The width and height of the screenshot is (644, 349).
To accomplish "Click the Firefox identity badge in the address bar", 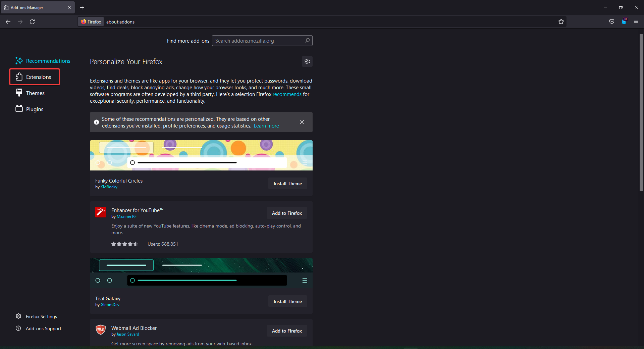I will 91,22.
